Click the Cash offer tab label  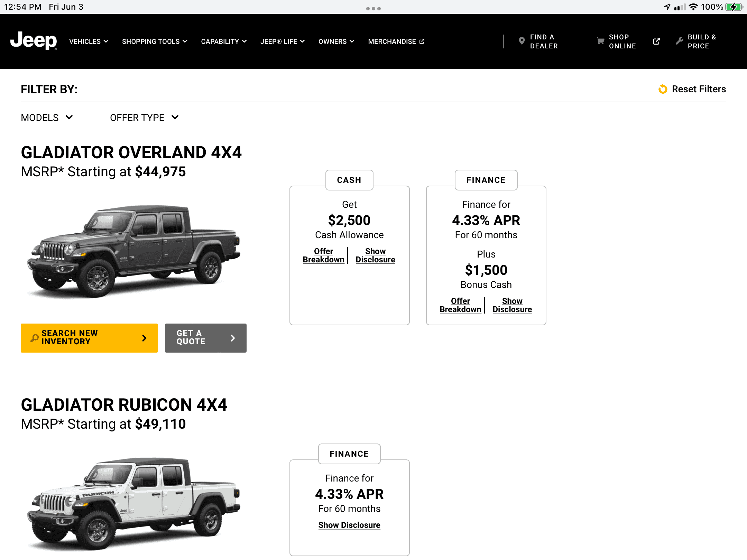click(x=349, y=180)
